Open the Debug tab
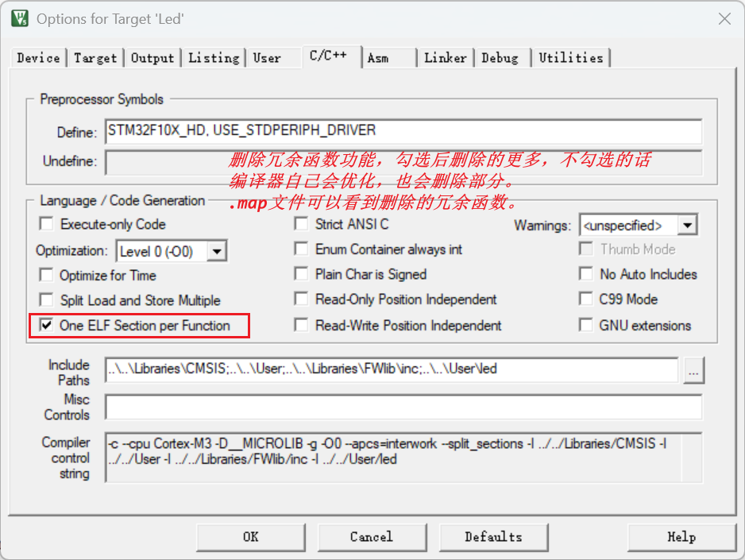The image size is (745, 560). (x=500, y=58)
